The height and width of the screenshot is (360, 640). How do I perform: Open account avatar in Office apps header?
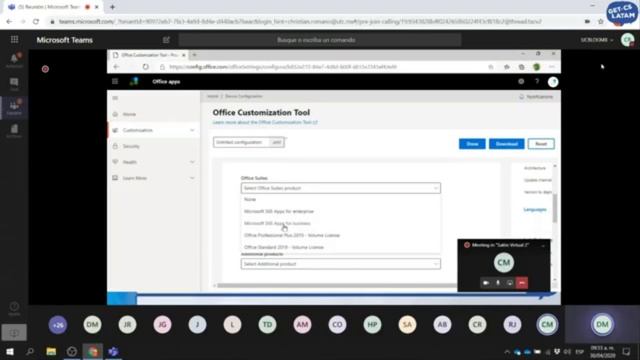click(x=553, y=82)
